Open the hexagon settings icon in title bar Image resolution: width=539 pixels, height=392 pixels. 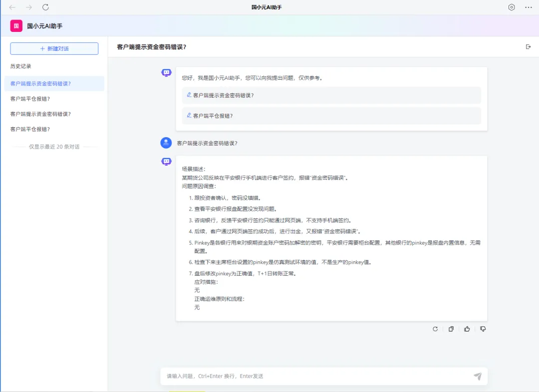click(512, 7)
